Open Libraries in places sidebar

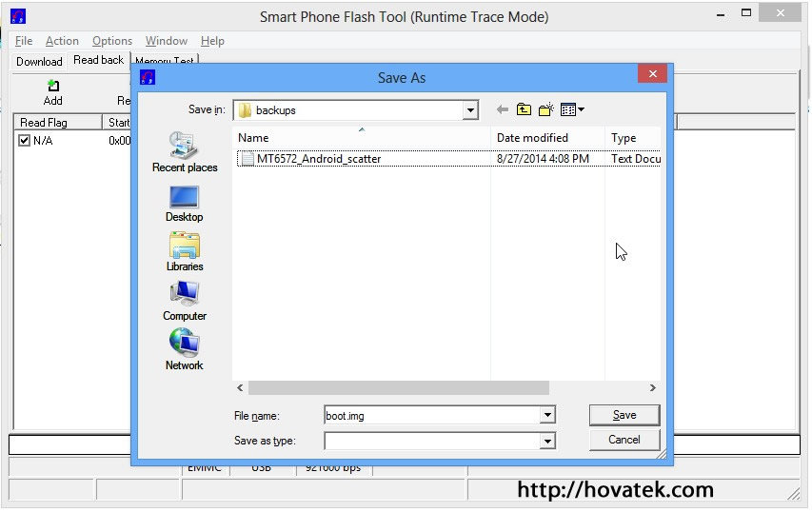click(185, 252)
